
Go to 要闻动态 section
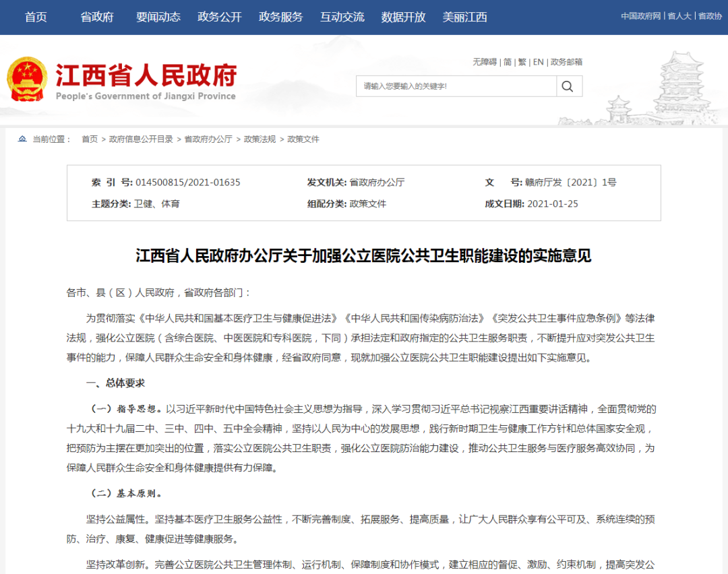[x=158, y=17]
